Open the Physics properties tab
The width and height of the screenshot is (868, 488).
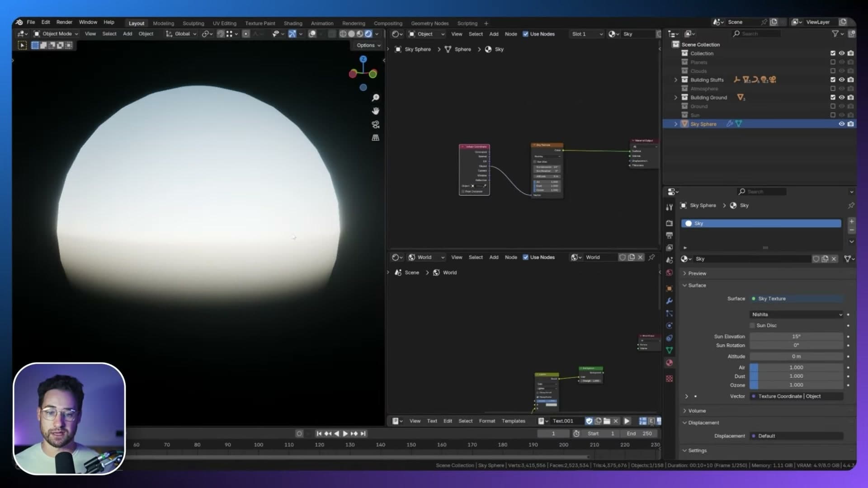pos(670,325)
